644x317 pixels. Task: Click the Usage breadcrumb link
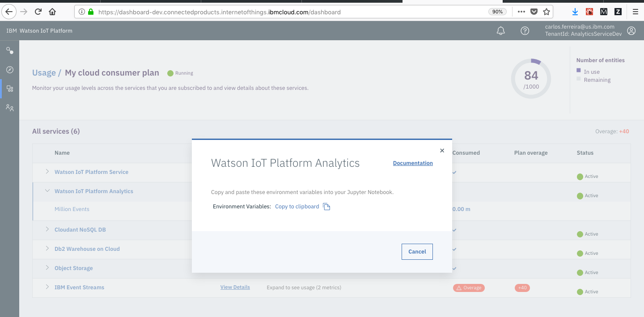(44, 73)
